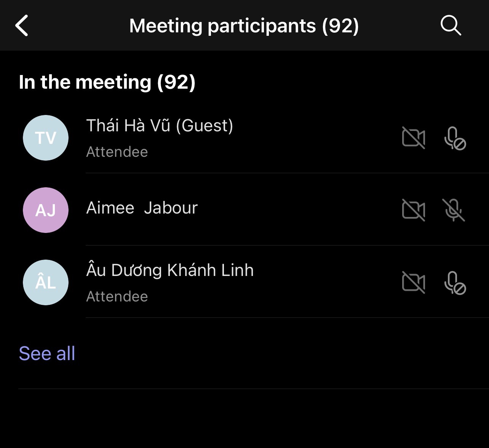Tap Aimee Jabour's camera-off icon
The width and height of the screenshot is (489, 448).
[414, 210]
